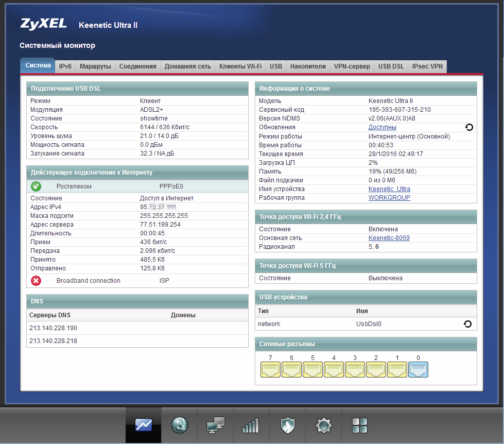Viewport: 504px width, 444px height.
Task: Click the refresh icon for UsbDsl0 device
Action: (x=467, y=324)
